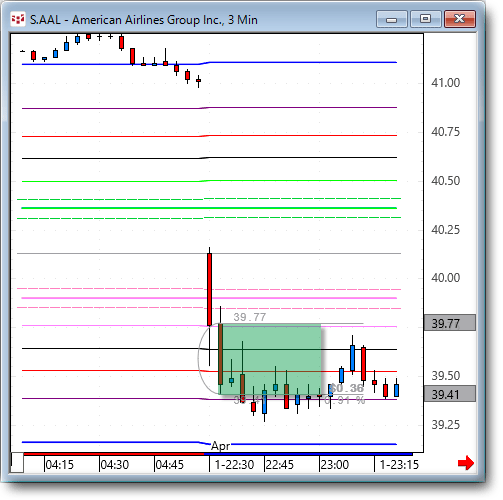
Task: Maximize the S.AAL chart window
Action: click(x=425, y=19)
